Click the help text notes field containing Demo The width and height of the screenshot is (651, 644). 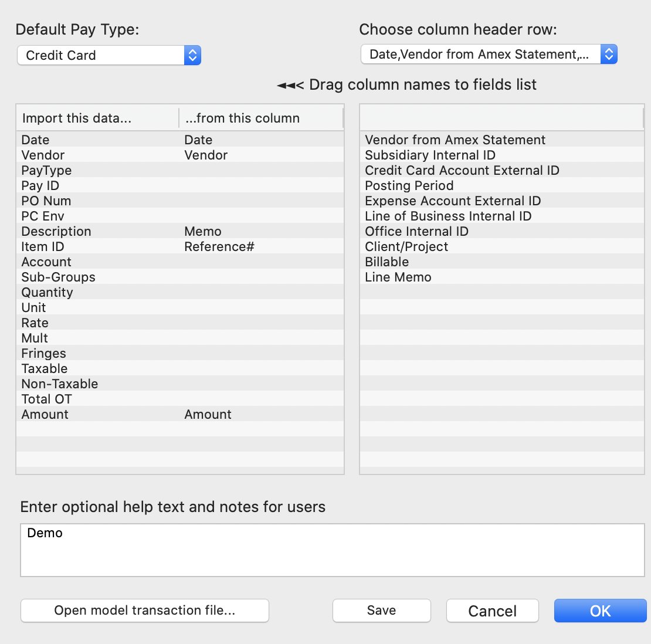pyautogui.click(x=332, y=550)
